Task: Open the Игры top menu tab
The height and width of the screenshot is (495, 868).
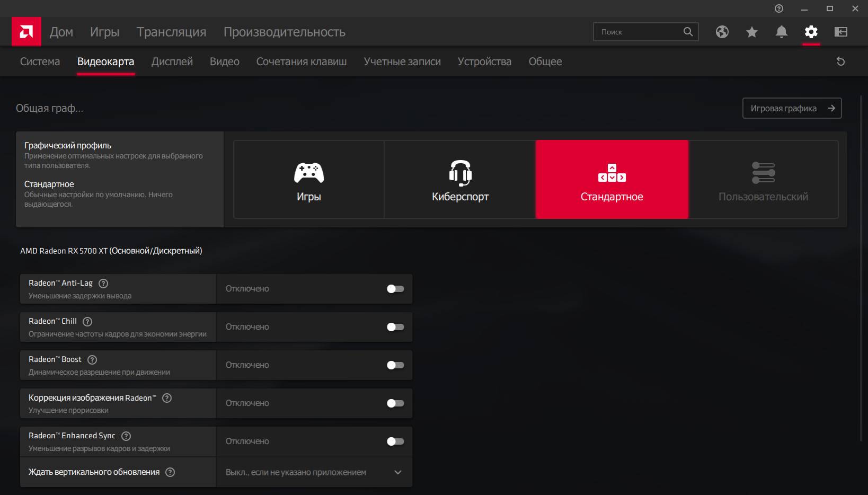Action: 104,32
